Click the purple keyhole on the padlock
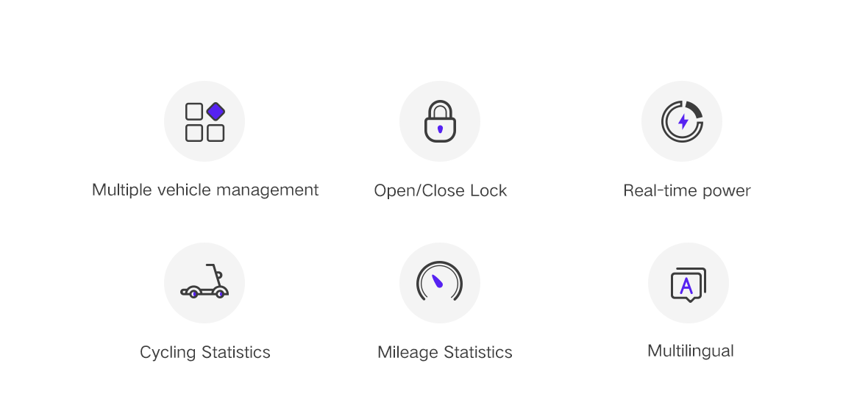 pyautogui.click(x=440, y=129)
